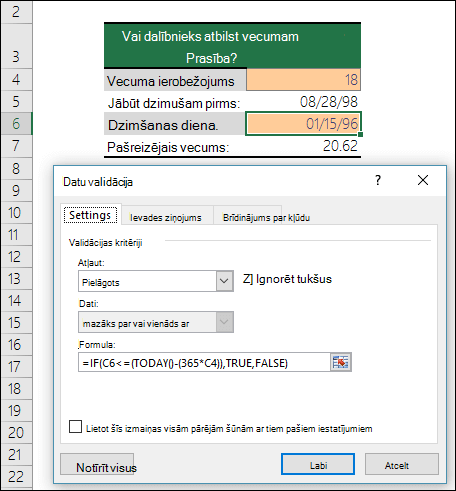456x491 pixels.
Task: Click the range selector icon in Formula field
Action: 341,362
